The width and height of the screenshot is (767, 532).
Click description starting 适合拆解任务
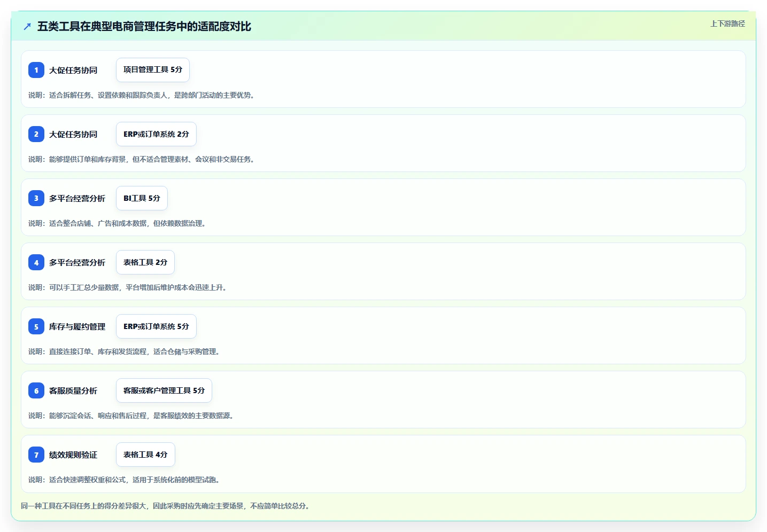point(143,95)
